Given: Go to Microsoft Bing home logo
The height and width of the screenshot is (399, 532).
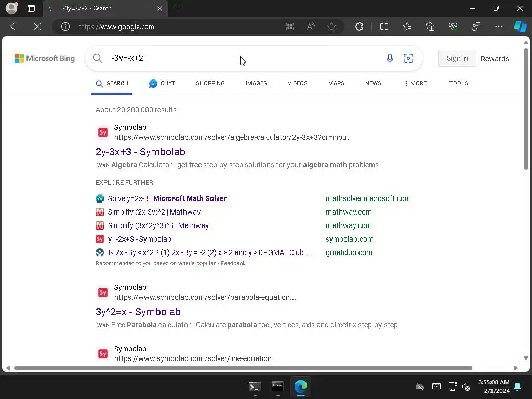Looking at the screenshot, I should pyautogui.click(x=45, y=58).
